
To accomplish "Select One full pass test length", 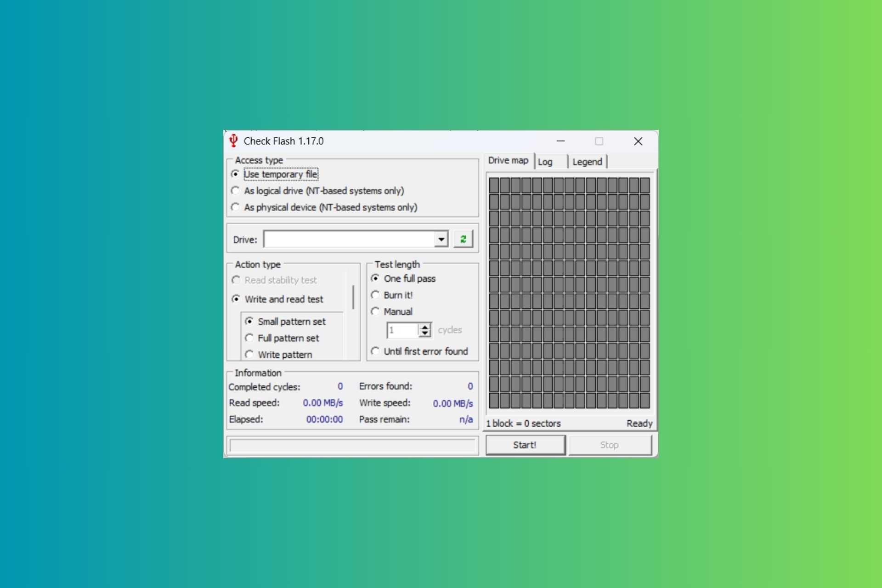I will (376, 278).
